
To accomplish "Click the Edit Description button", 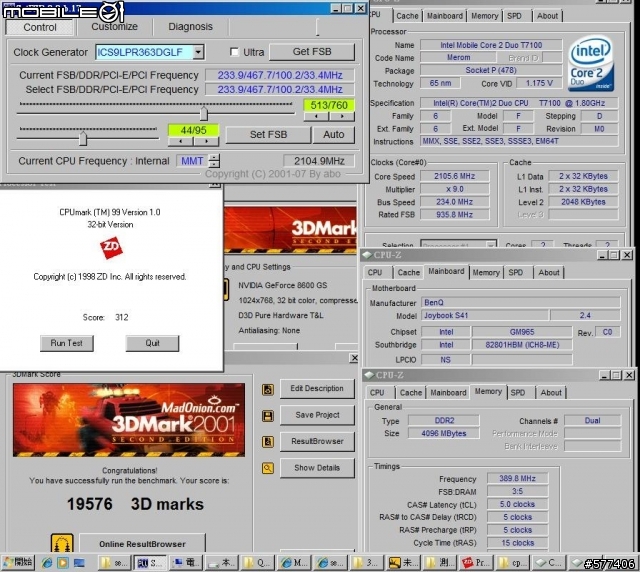I will [x=317, y=388].
